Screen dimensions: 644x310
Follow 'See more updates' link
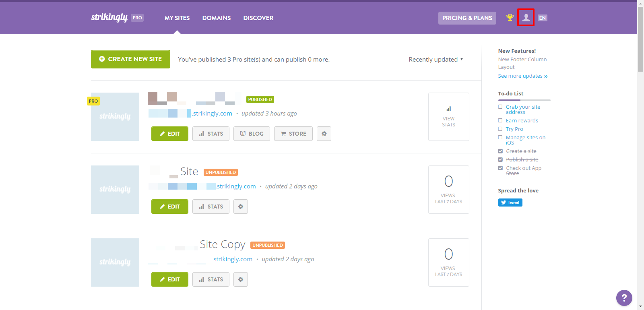[x=523, y=76]
